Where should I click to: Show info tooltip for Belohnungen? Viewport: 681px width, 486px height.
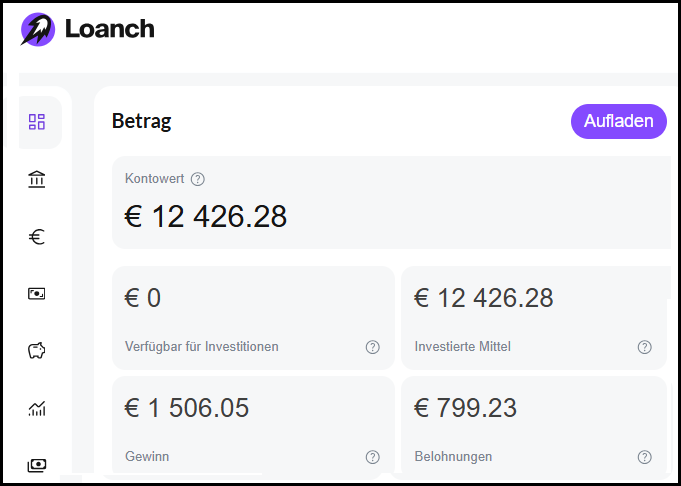point(645,457)
